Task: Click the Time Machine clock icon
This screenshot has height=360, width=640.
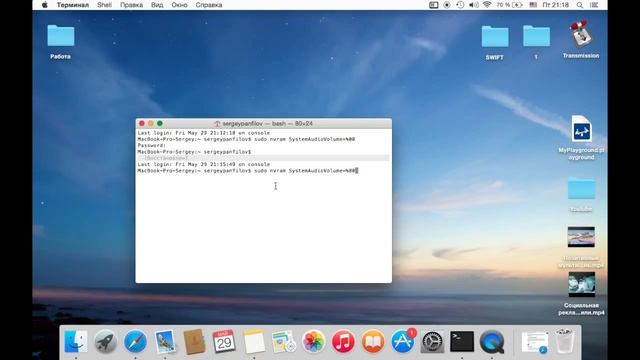Action: (x=460, y=5)
